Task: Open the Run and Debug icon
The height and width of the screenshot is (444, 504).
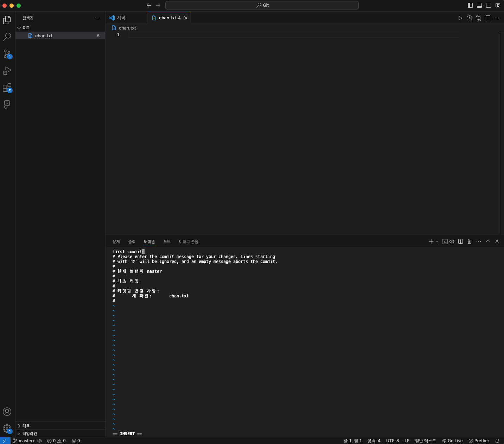Action: pos(7,71)
